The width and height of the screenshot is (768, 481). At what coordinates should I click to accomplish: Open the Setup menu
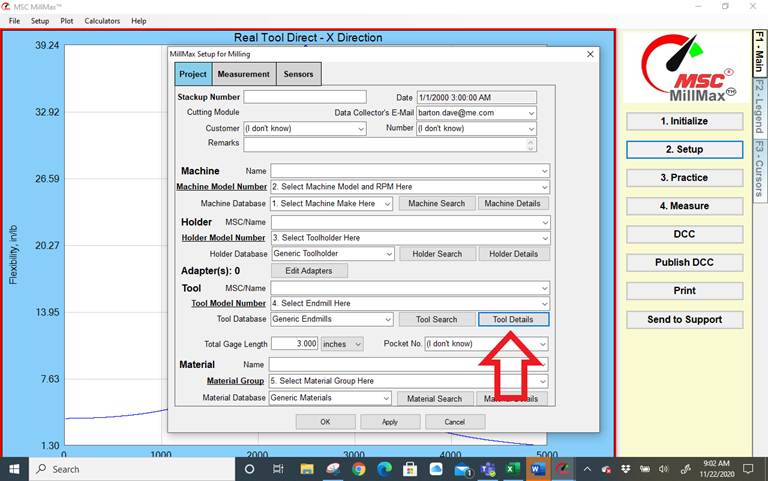(40, 21)
